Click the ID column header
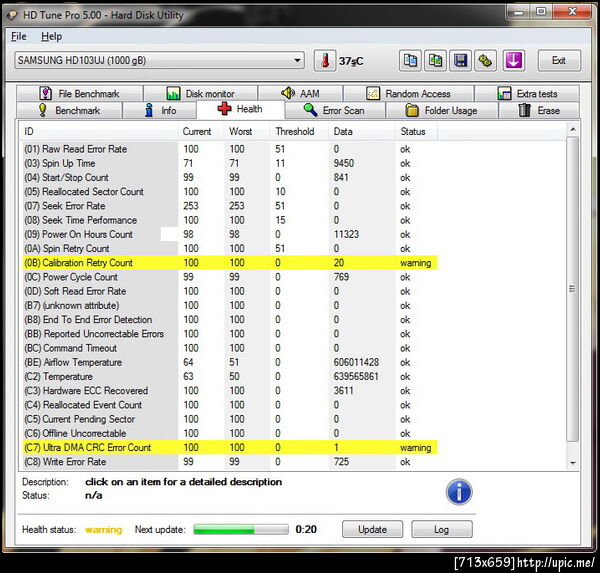Screen dimensions: 600x573 (x=98, y=131)
